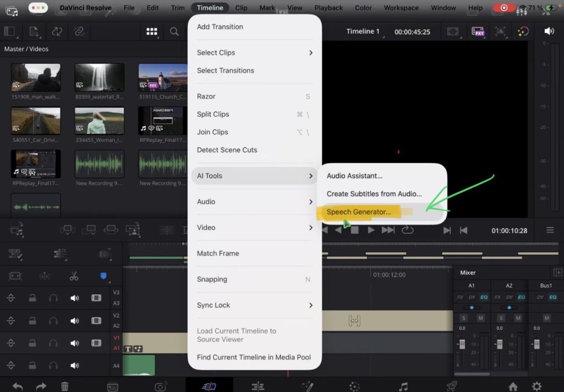Click the blue marker flag icon

tap(103, 276)
